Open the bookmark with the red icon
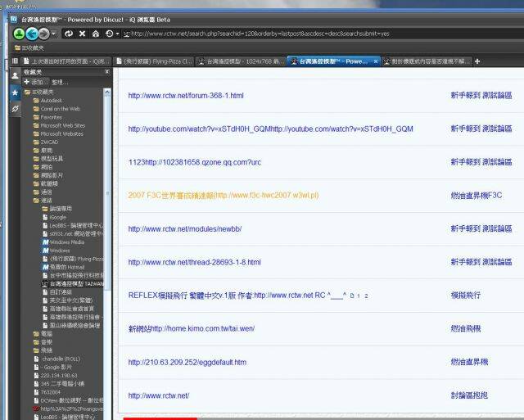The height and width of the screenshot is (420, 524). tap(68, 409)
